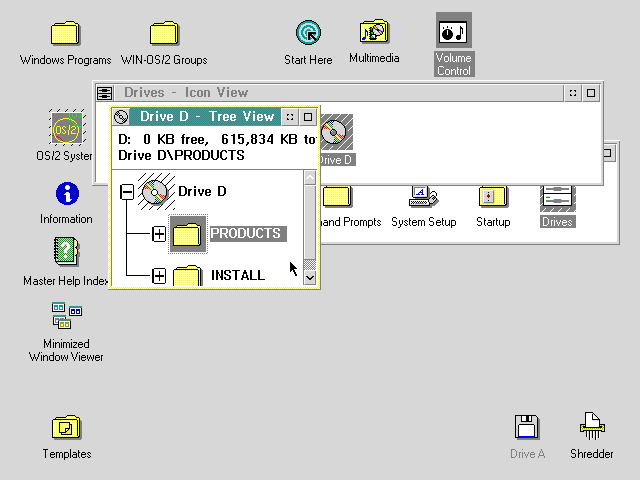Open the OS/2 System icon
The image size is (640, 480).
67,127
